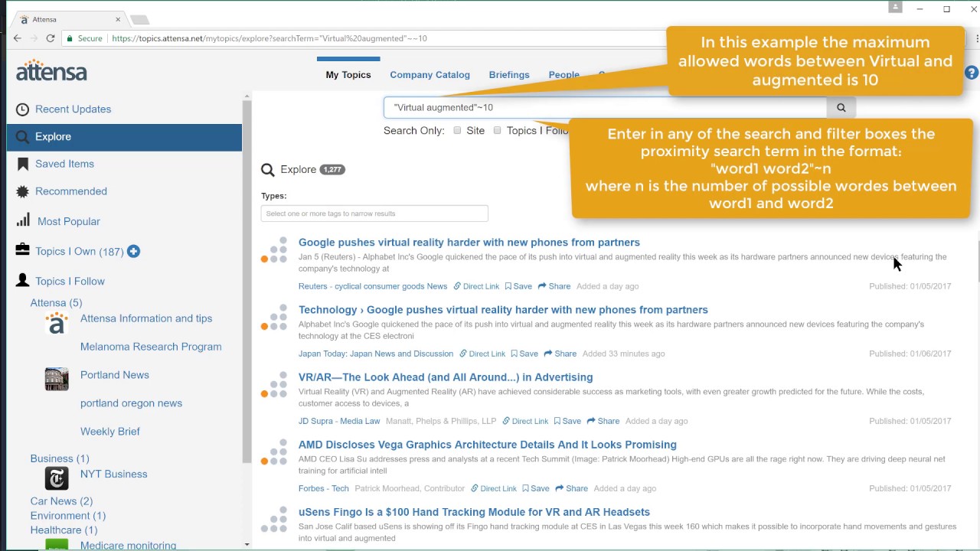Click the Topics I Own briefcase icon
Screen dimensions: 980x551
22,250
